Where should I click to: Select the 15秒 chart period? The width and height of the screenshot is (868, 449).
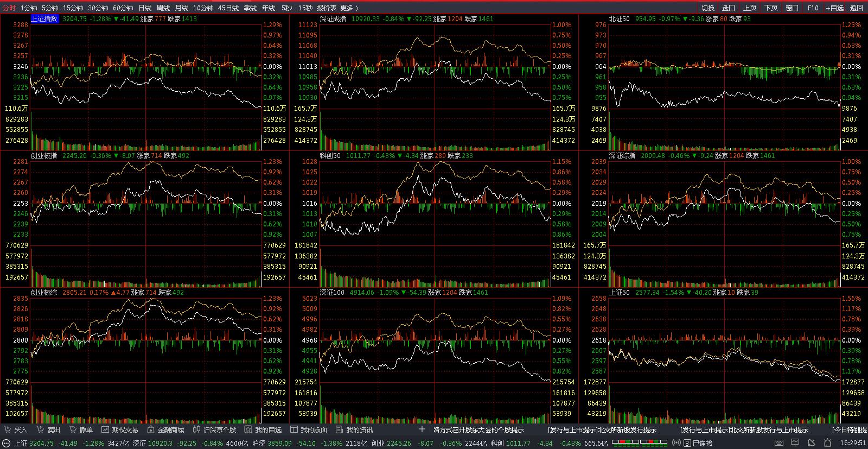(305, 8)
